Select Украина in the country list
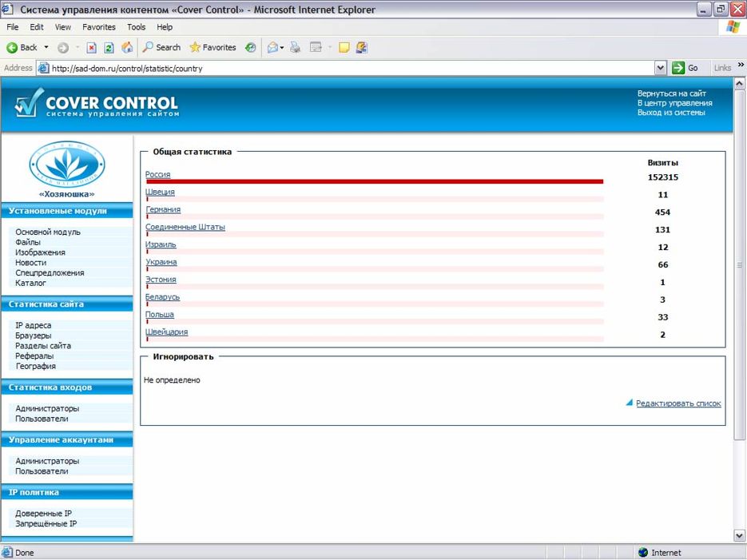Screen dimensions: 747x560 pos(162,262)
